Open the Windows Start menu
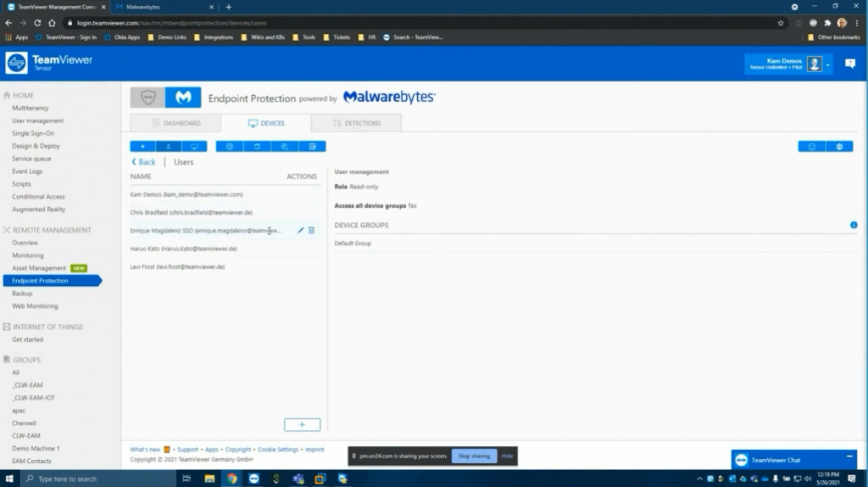Screen dimensions: 868x487 [9, 479]
